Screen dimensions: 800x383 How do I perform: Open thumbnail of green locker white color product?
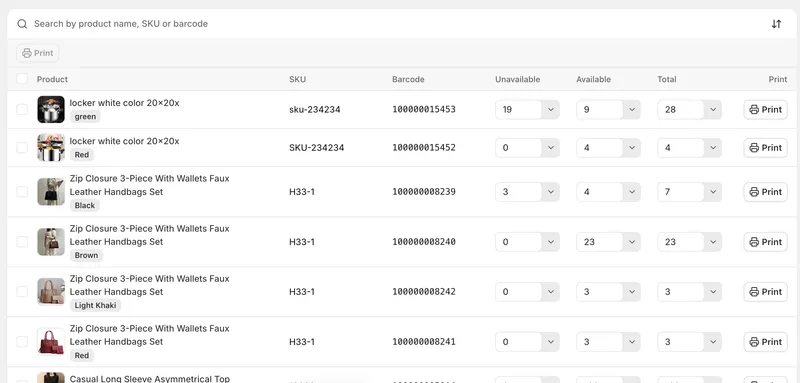coord(51,109)
